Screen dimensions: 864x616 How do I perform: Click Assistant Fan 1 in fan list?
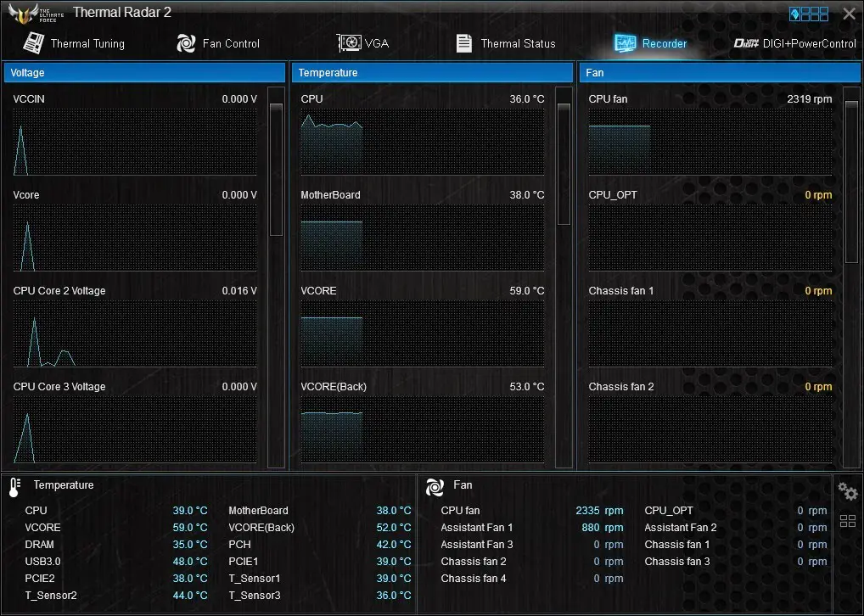pyautogui.click(x=477, y=528)
